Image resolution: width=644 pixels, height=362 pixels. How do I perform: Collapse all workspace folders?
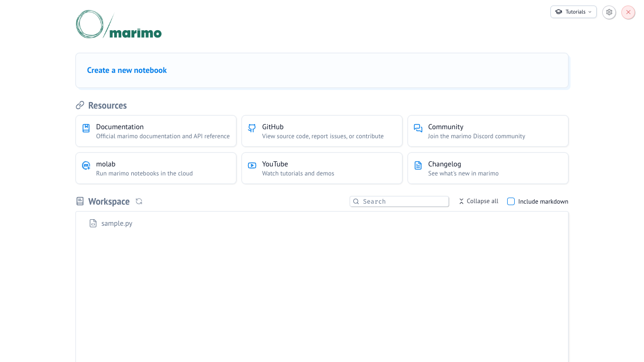click(x=478, y=201)
